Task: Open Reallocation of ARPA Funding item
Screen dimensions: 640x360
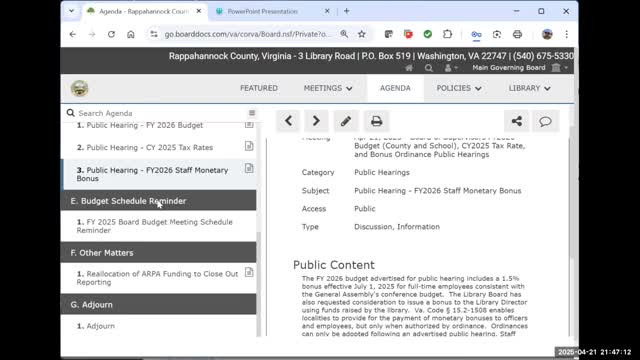Action: (157, 278)
